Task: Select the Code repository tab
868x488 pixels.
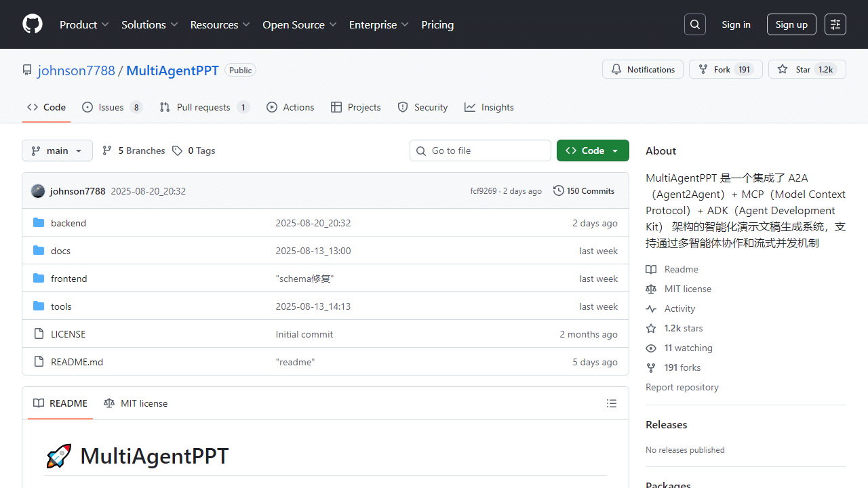Action: [x=46, y=107]
